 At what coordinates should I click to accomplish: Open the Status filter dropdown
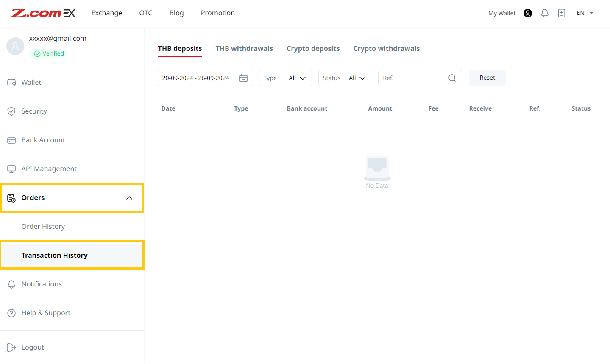pyautogui.click(x=345, y=78)
